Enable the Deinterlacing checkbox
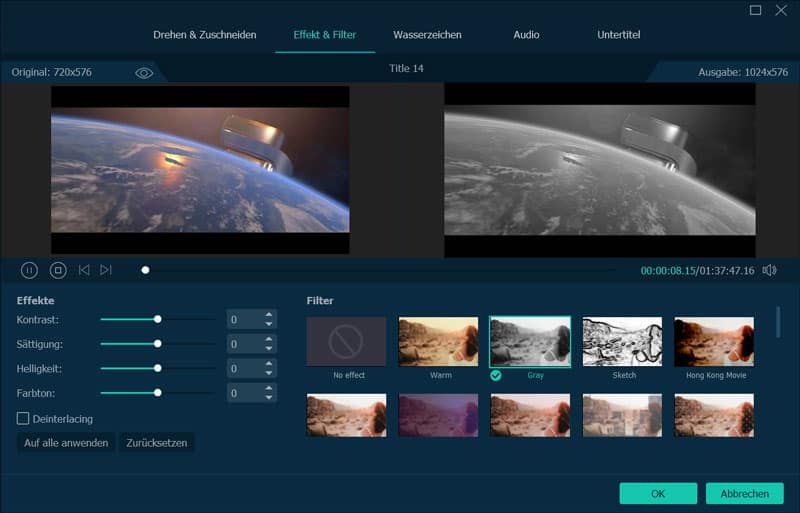The image size is (800, 513). (23, 419)
